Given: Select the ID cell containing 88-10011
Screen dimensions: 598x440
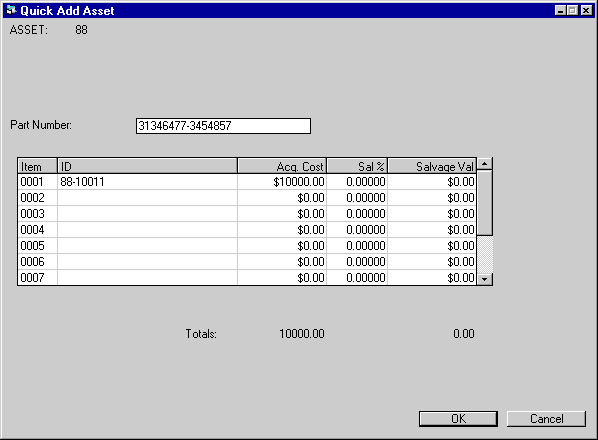Looking at the screenshot, I should [x=147, y=182].
